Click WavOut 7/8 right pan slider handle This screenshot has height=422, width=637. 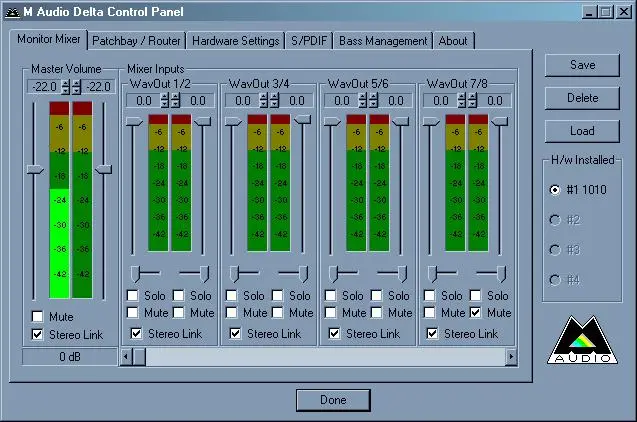501,274
